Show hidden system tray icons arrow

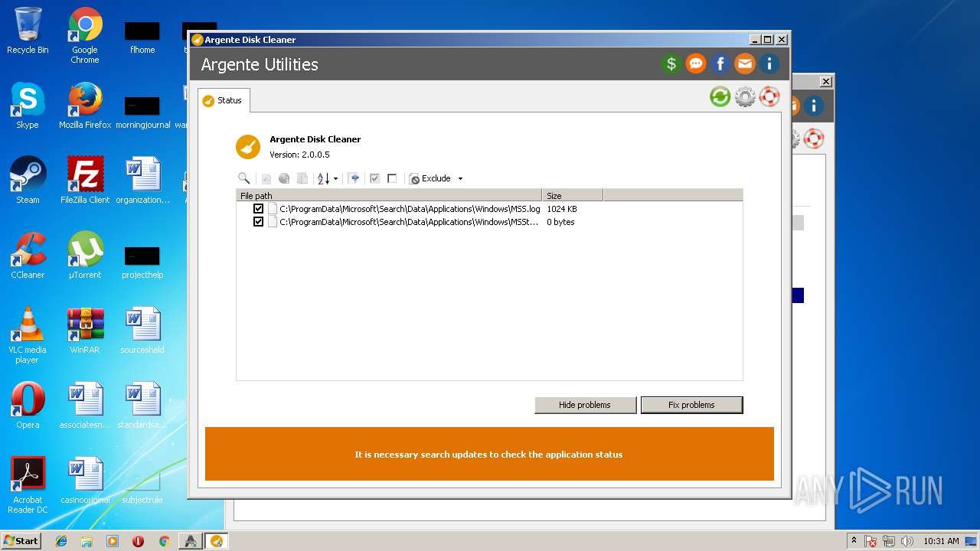(854, 540)
